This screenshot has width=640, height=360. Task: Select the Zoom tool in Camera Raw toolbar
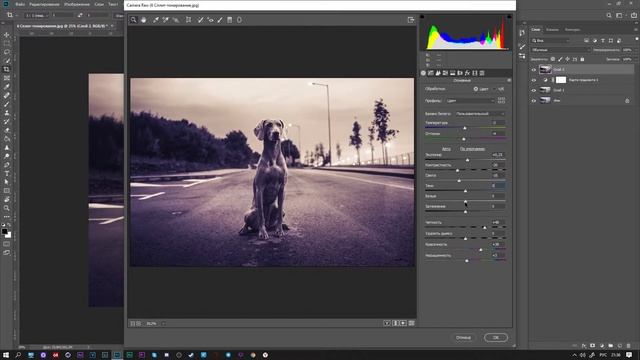pyautogui.click(x=133, y=20)
